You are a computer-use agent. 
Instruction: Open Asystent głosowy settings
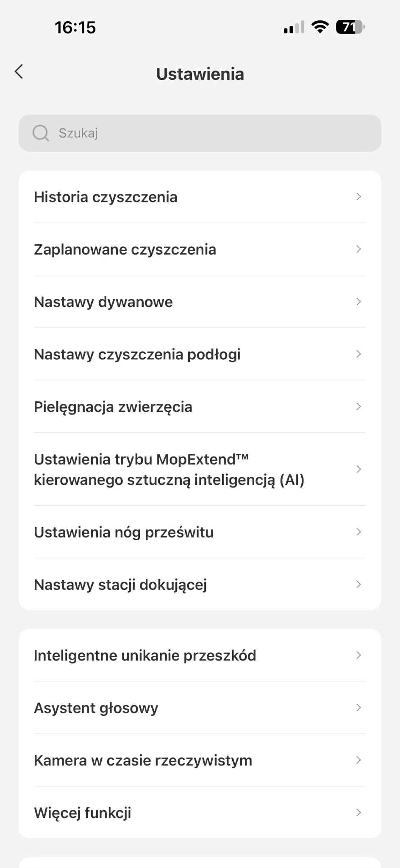200,708
